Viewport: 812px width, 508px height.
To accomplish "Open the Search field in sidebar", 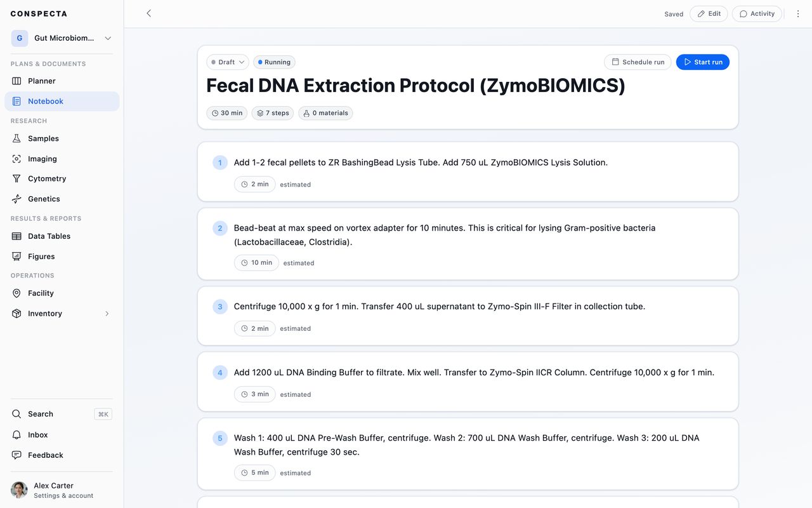I will [x=62, y=414].
